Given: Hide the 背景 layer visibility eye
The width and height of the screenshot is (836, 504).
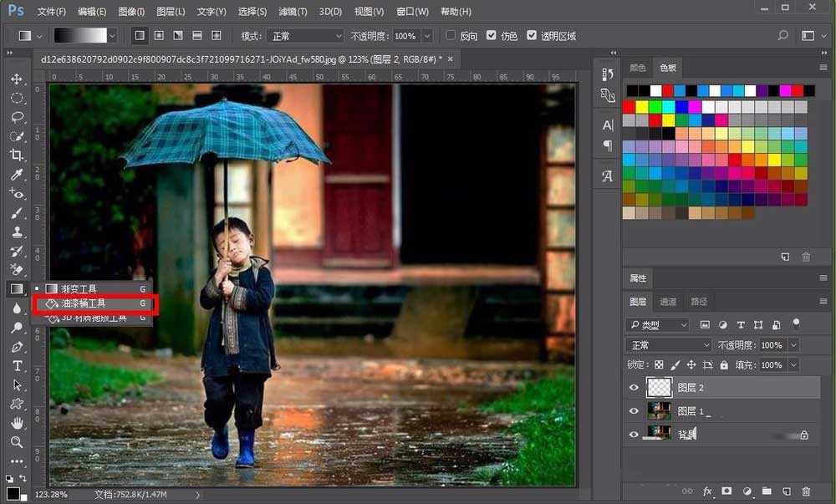Looking at the screenshot, I should (x=634, y=434).
